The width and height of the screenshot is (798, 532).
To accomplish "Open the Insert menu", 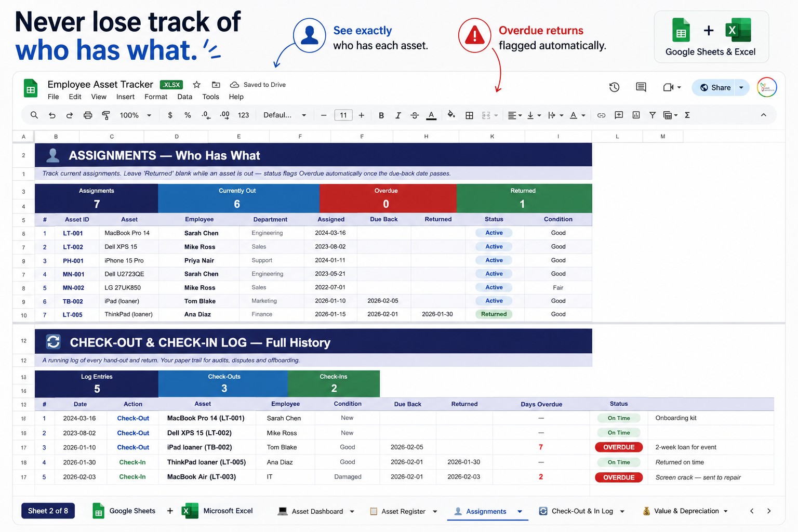I will 125,97.
